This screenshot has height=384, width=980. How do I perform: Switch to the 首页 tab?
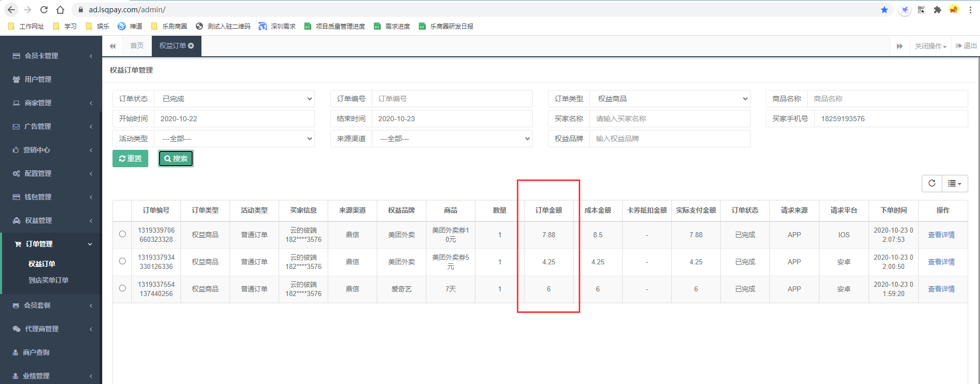[x=137, y=46]
